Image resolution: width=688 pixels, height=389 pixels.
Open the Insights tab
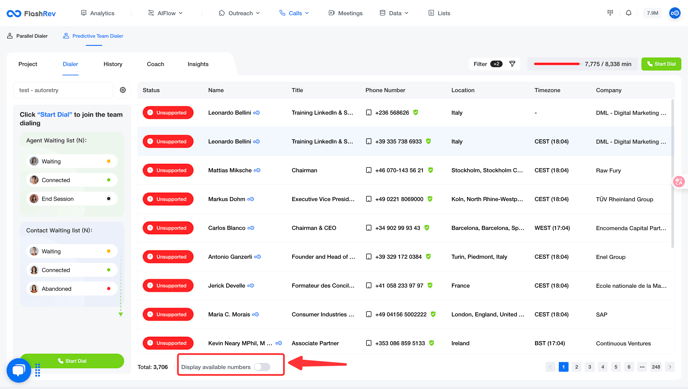[198, 64]
